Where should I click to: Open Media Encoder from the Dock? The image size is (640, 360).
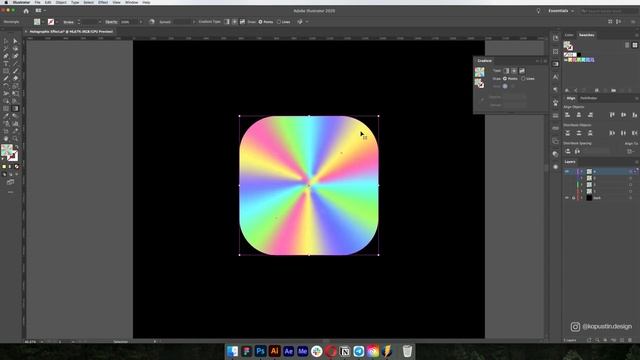pyautogui.click(x=302, y=351)
